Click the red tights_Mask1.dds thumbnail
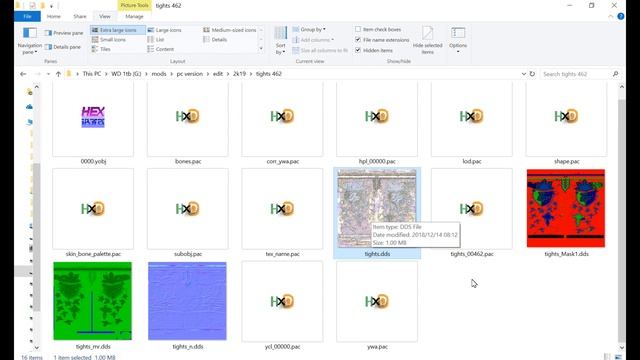Image resolution: width=640 pixels, height=360 pixels. coord(566,209)
